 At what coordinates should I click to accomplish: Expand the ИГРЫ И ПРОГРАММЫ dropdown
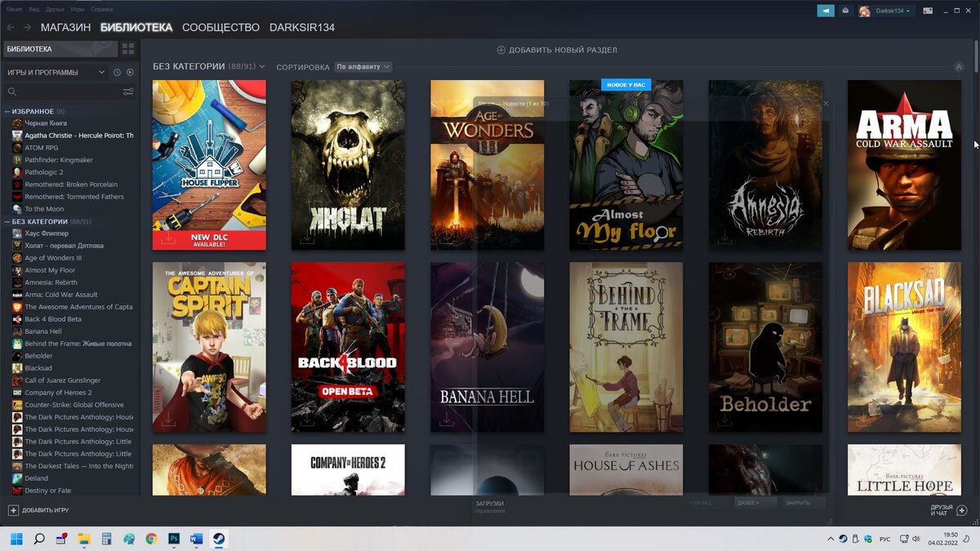pos(56,72)
